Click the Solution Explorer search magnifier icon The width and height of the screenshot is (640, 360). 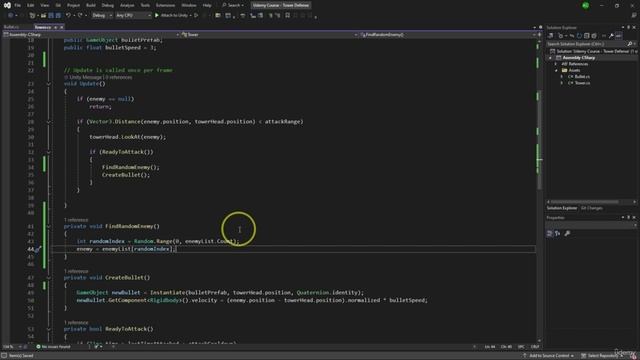tap(630, 44)
